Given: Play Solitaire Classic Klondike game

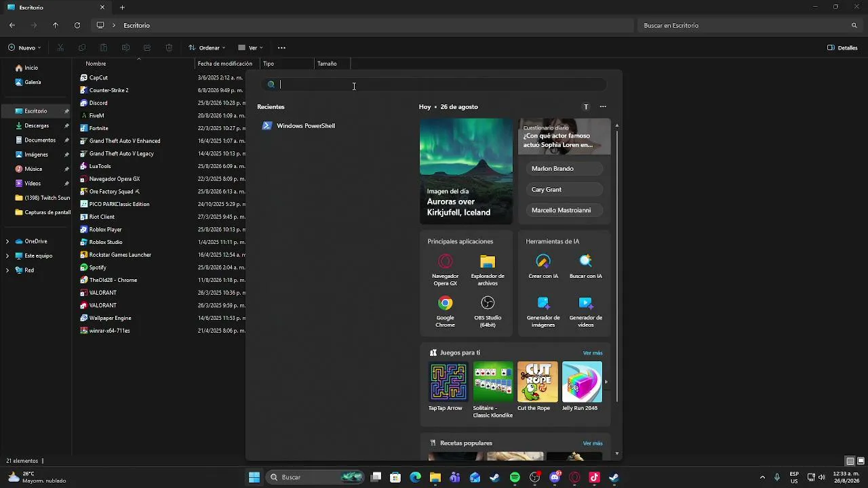Looking at the screenshot, I should tap(493, 390).
